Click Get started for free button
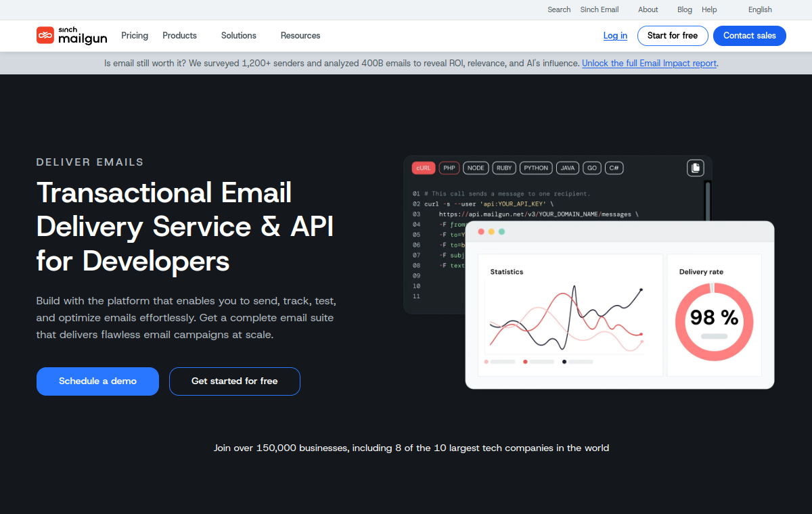The image size is (812, 514). click(235, 381)
